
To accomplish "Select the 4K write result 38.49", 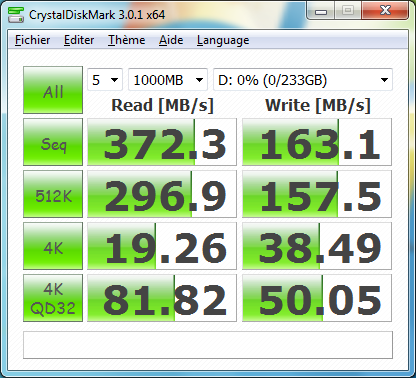I will [317, 246].
